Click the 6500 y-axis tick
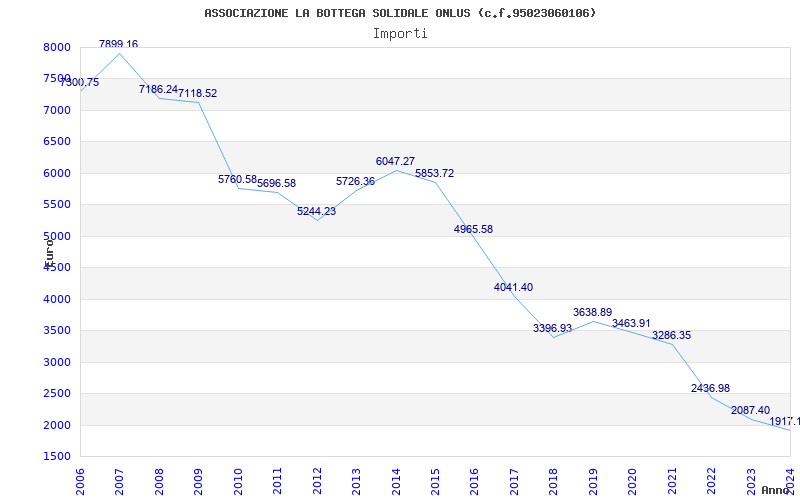The height and width of the screenshot is (500, 800). (57, 142)
